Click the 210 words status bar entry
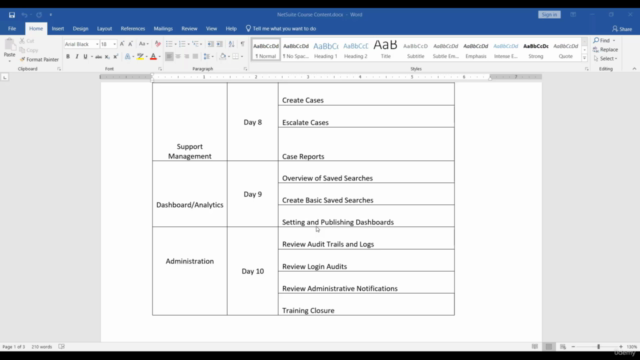 click(42, 347)
